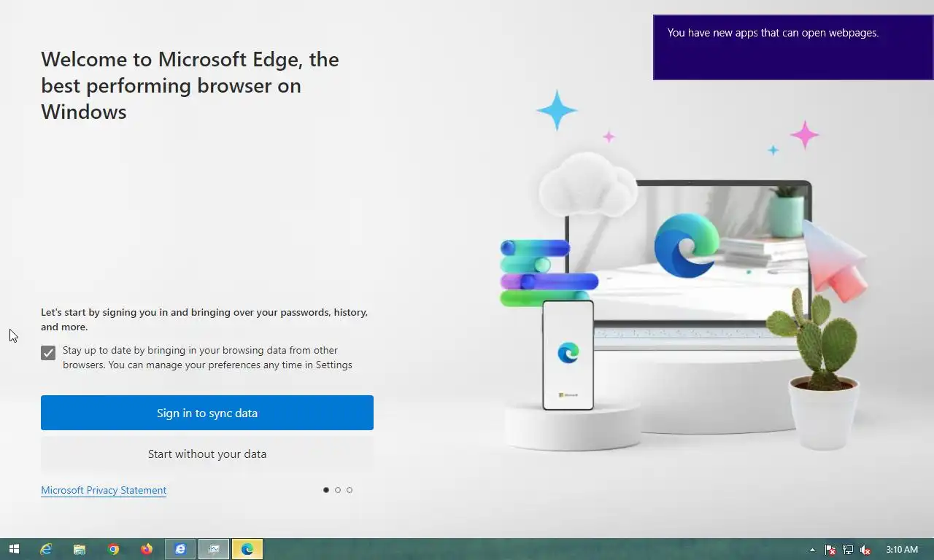Show hidden system tray icons
This screenshot has width=934, height=560.
pyautogui.click(x=812, y=550)
